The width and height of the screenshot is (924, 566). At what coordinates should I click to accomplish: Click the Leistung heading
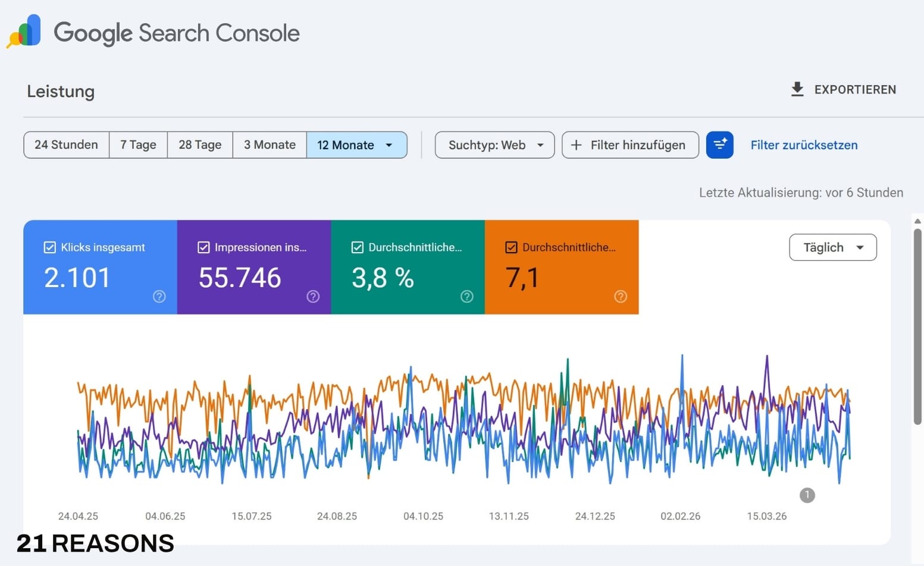pyautogui.click(x=61, y=91)
